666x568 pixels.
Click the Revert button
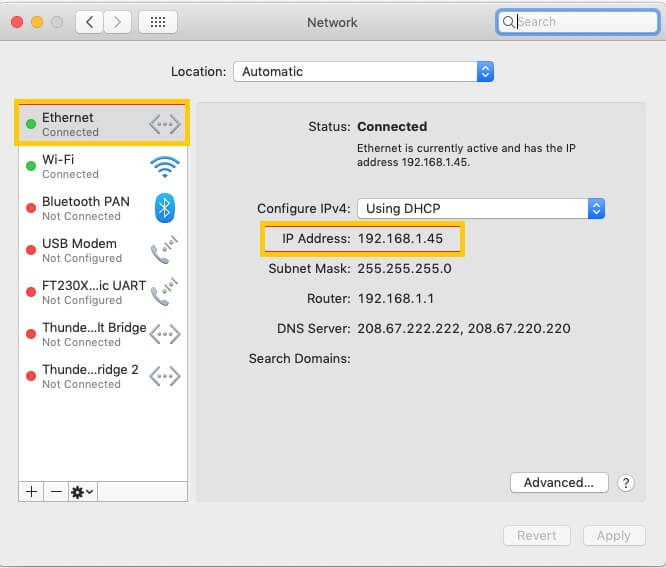(x=537, y=536)
